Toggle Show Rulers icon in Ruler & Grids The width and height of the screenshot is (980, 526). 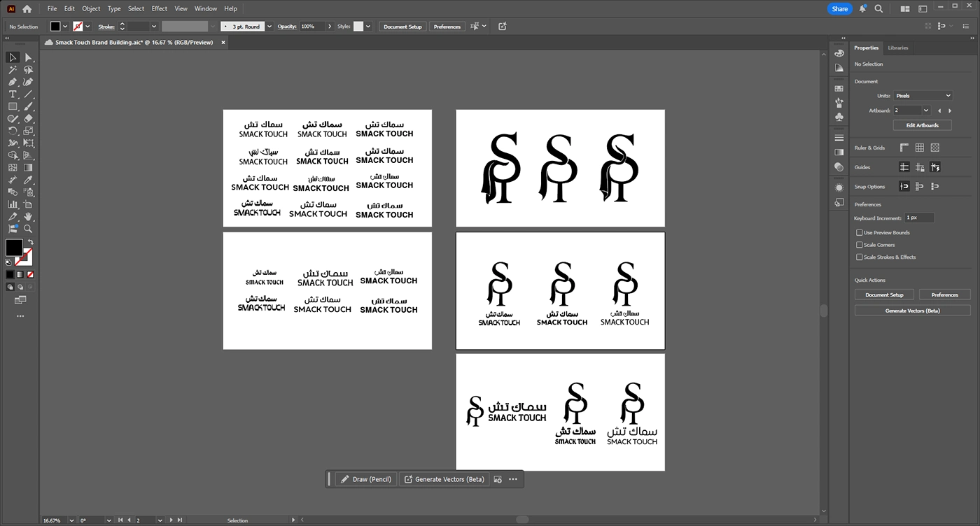(x=904, y=148)
